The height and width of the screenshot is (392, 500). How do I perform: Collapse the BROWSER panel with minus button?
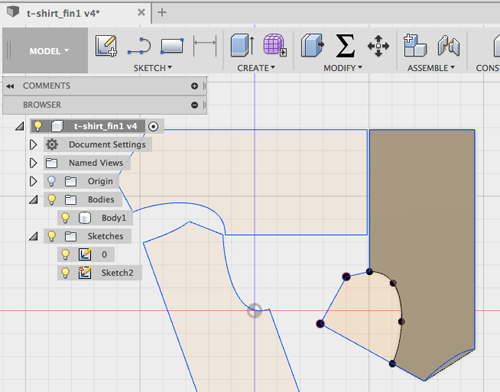point(195,105)
